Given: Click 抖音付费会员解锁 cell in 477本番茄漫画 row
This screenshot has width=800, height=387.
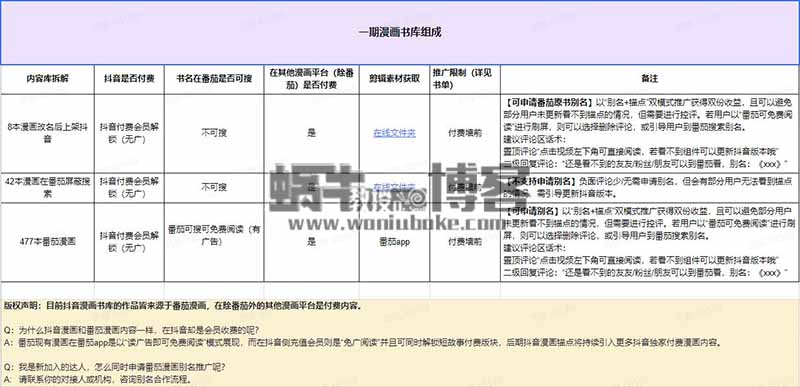Looking at the screenshot, I should point(129,242).
